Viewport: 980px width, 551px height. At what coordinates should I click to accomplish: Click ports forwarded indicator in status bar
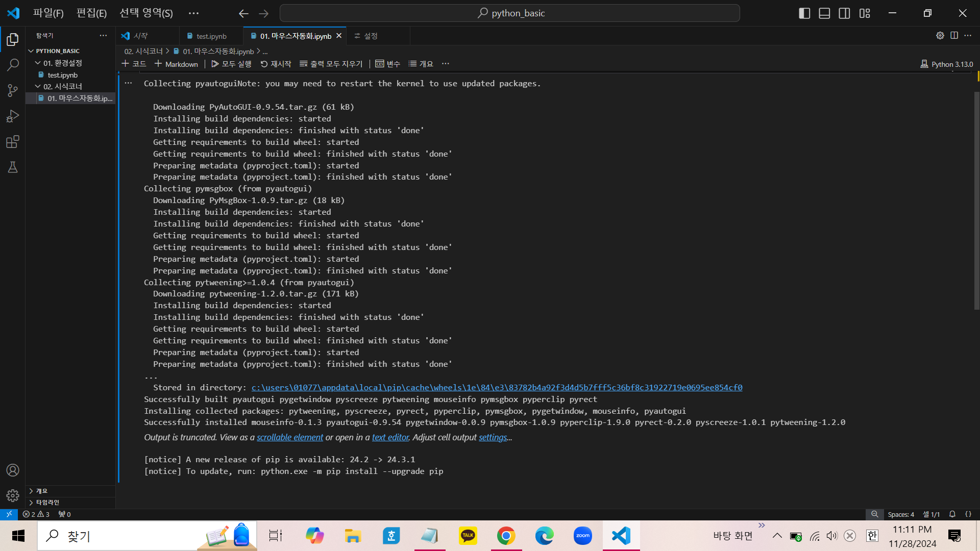pyautogui.click(x=64, y=514)
